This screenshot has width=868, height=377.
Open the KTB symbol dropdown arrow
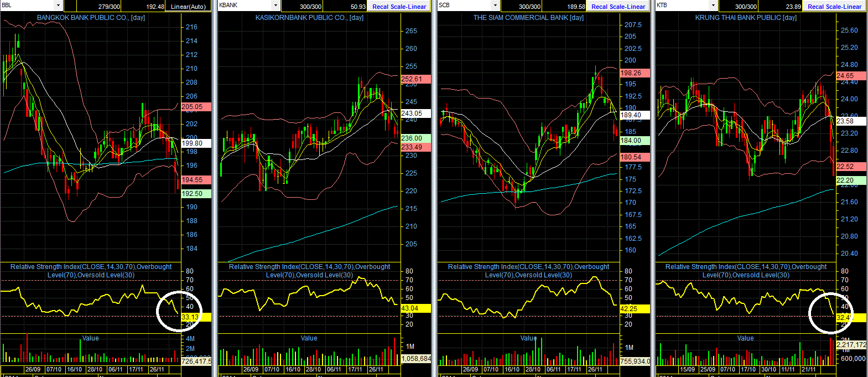[713, 6]
